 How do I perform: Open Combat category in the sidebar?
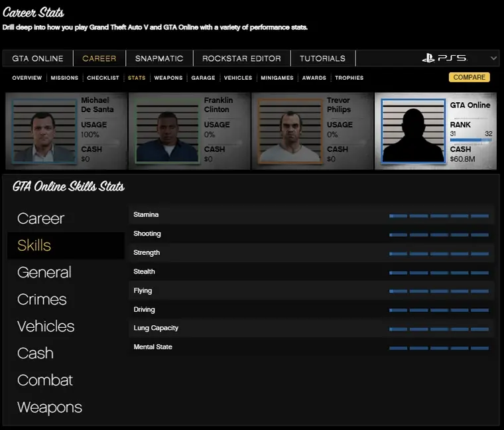(45, 380)
